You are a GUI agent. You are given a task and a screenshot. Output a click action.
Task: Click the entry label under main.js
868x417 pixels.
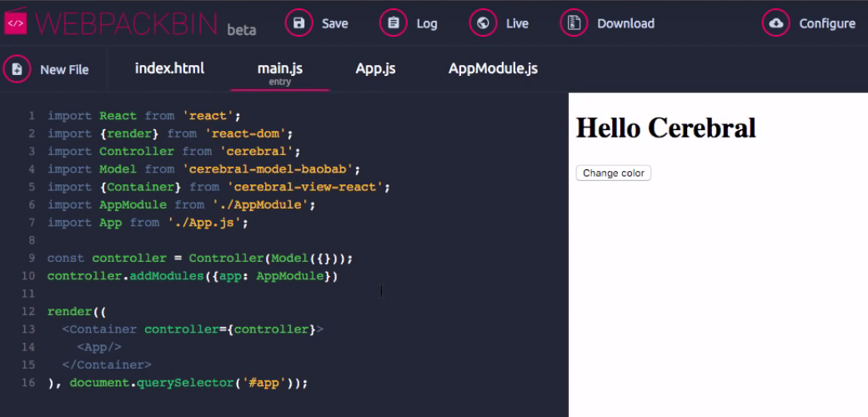(280, 82)
